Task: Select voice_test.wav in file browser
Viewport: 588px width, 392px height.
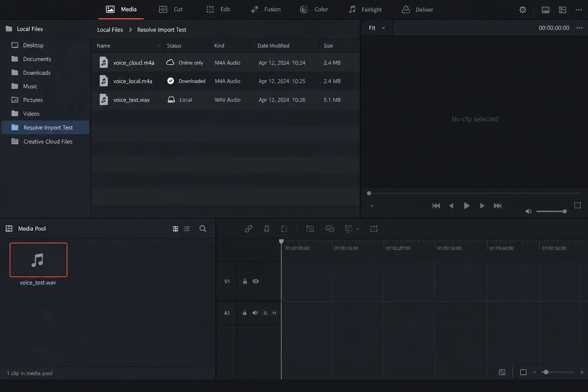Action: pyautogui.click(x=225, y=100)
